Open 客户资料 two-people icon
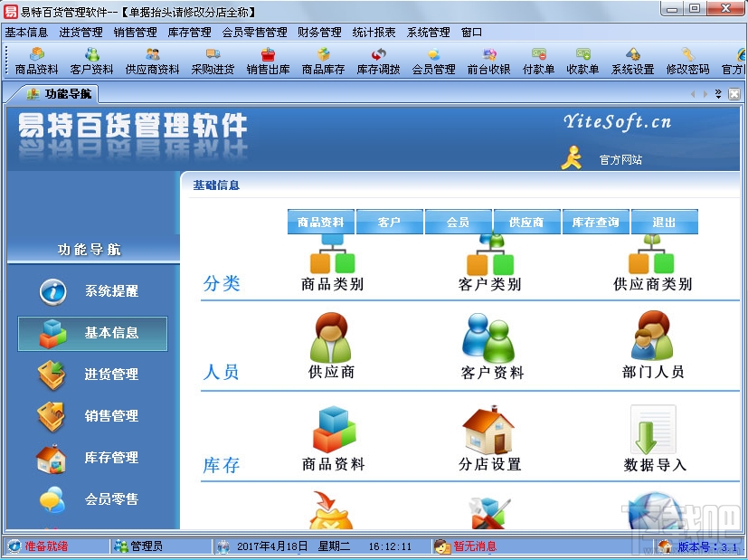Screen dimensions: 748x560 [488, 338]
